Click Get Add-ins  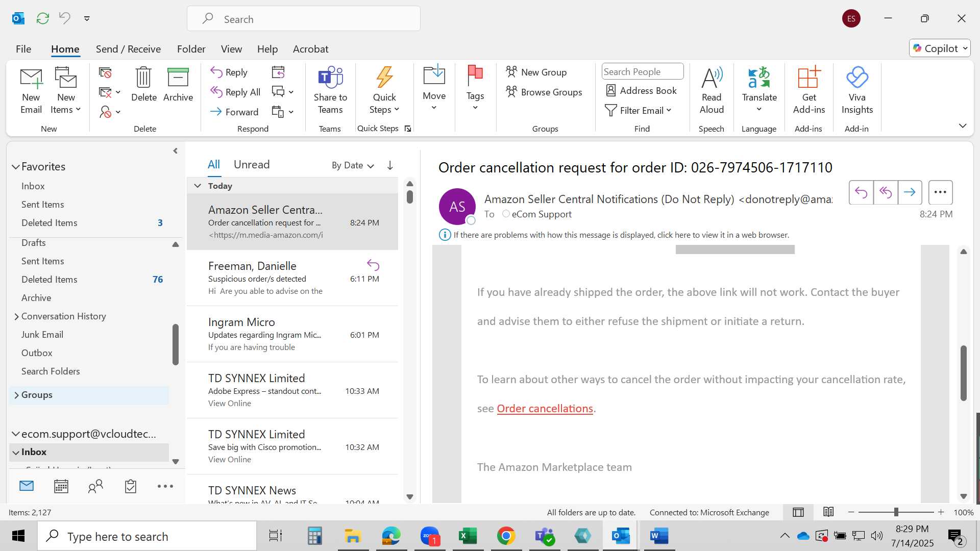coord(809,90)
